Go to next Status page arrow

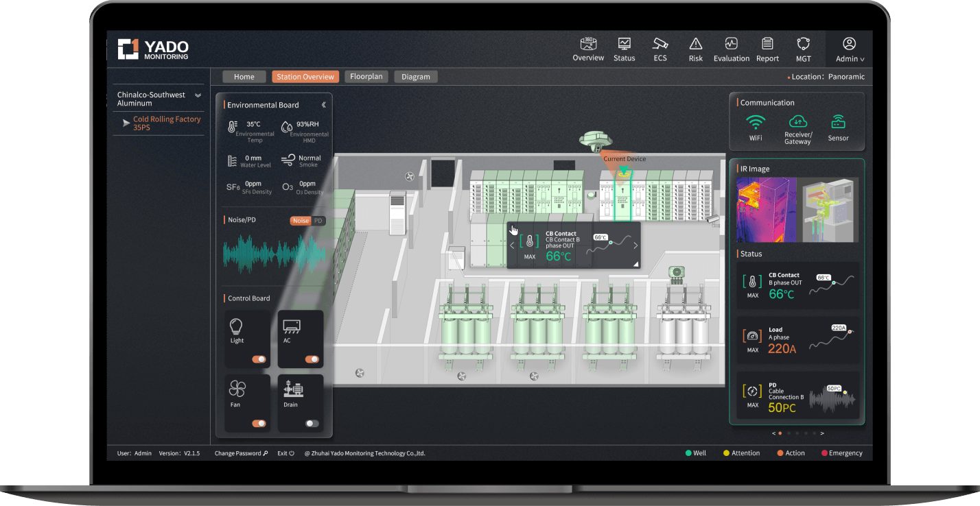822,433
